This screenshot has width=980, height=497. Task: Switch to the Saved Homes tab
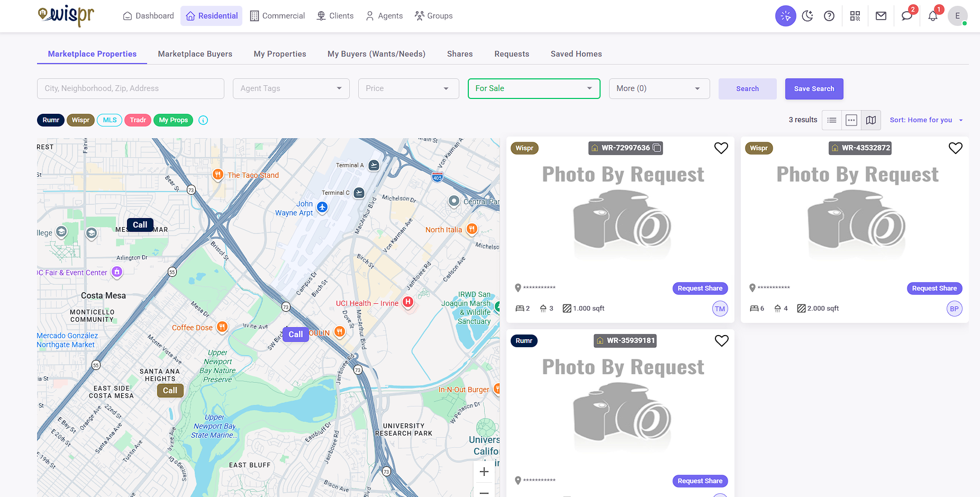click(576, 54)
